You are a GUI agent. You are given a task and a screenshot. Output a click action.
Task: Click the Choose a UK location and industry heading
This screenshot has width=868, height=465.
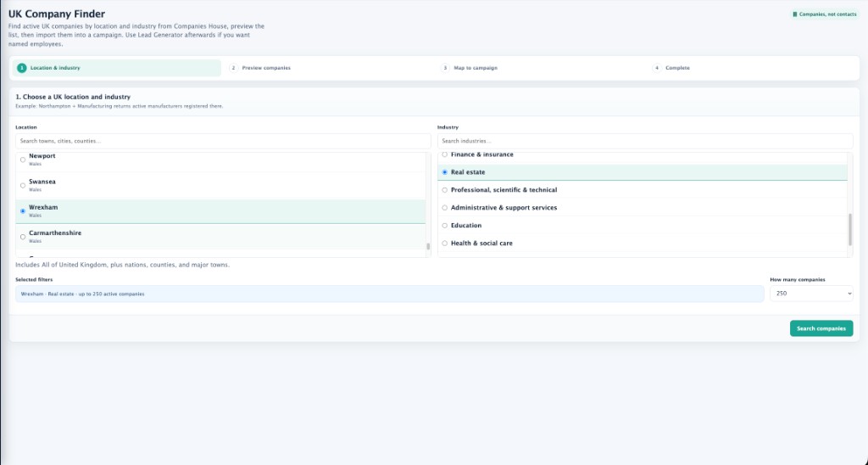click(73, 97)
